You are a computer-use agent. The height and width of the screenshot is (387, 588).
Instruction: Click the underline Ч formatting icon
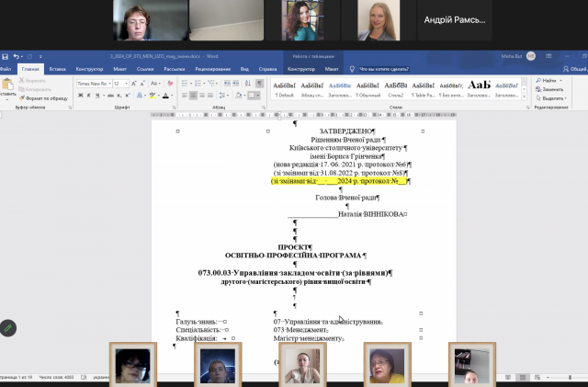pyautogui.click(x=95, y=95)
